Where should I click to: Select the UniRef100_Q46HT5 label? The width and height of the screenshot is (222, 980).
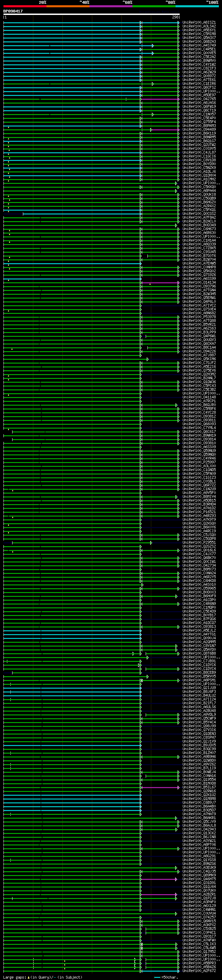[x=199, y=879]
